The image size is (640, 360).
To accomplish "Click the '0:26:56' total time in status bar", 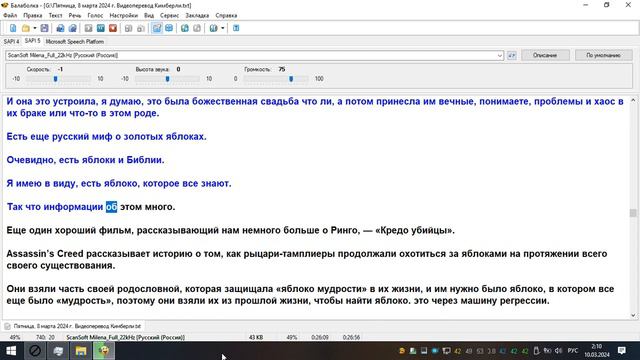I will pos(351,338).
